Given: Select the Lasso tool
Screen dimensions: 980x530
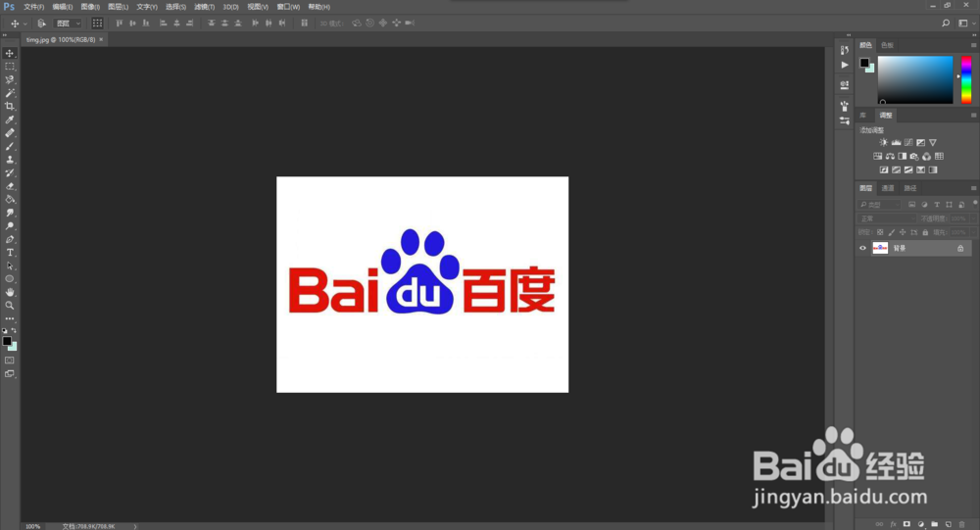Looking at the screenshot, I should point(10,80).
